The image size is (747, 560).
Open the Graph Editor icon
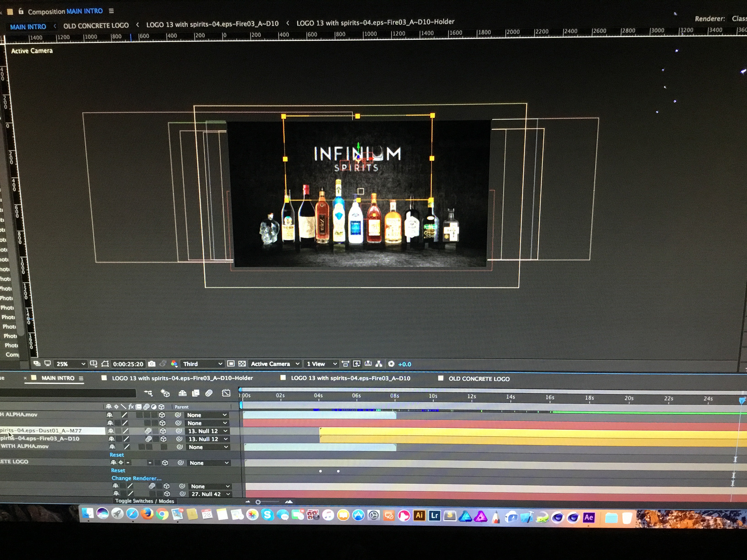click(x=226, y=393)
